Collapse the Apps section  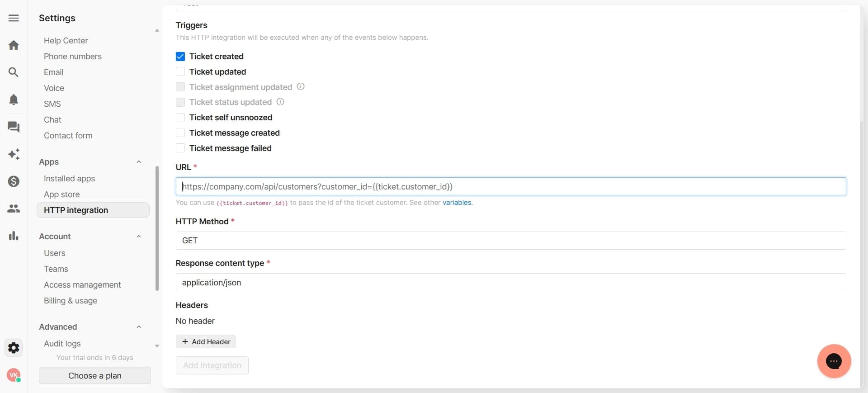[x=139, y=162]
